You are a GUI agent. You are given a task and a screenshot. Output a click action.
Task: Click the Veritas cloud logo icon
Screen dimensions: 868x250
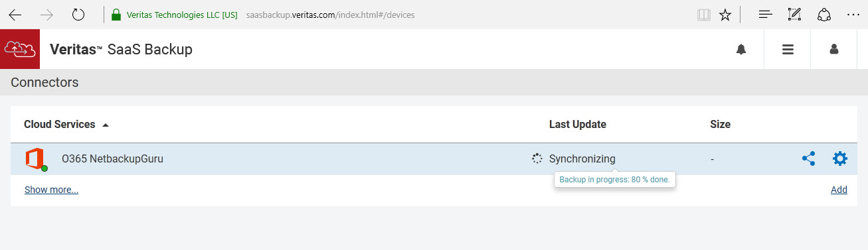[x=20, y=49]
